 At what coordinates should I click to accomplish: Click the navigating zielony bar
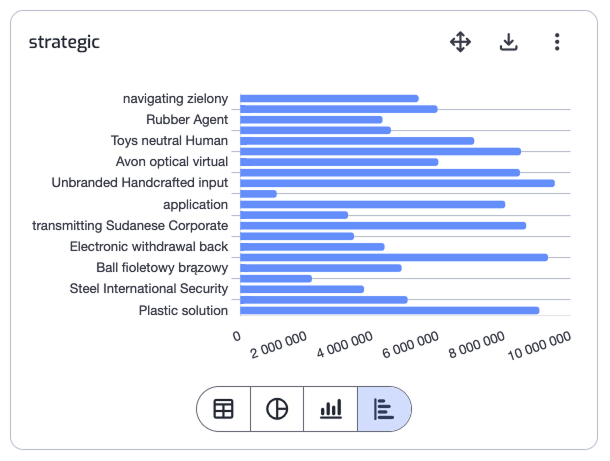(x=330, y=98)
